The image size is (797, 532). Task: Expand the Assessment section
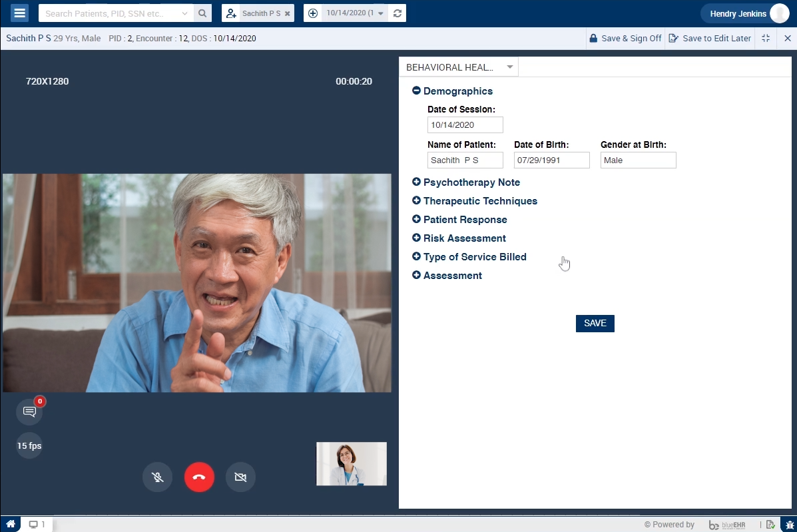[416, 275]
